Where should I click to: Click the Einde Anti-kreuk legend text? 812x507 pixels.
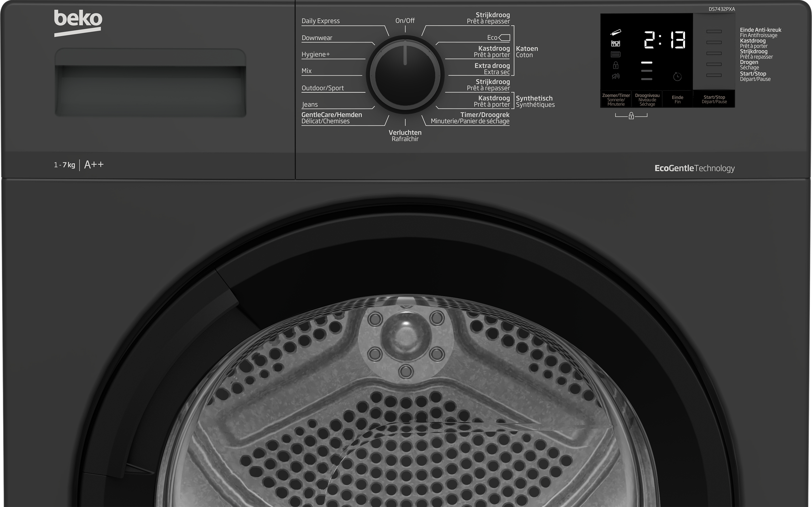tap(760, 32)
